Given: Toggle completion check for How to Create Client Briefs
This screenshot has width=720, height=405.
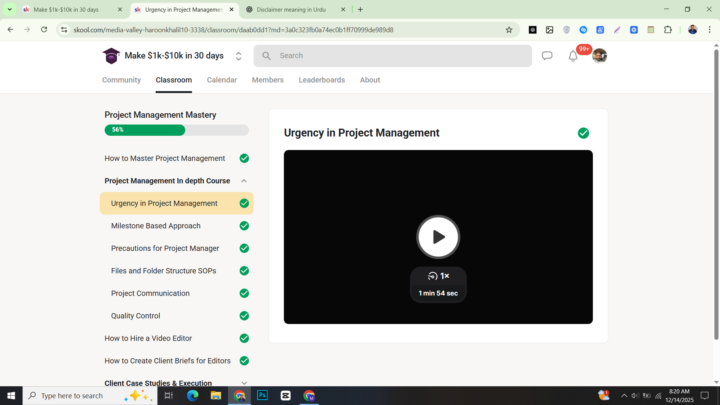Looking at the screenshot, I should pos(244,361).
